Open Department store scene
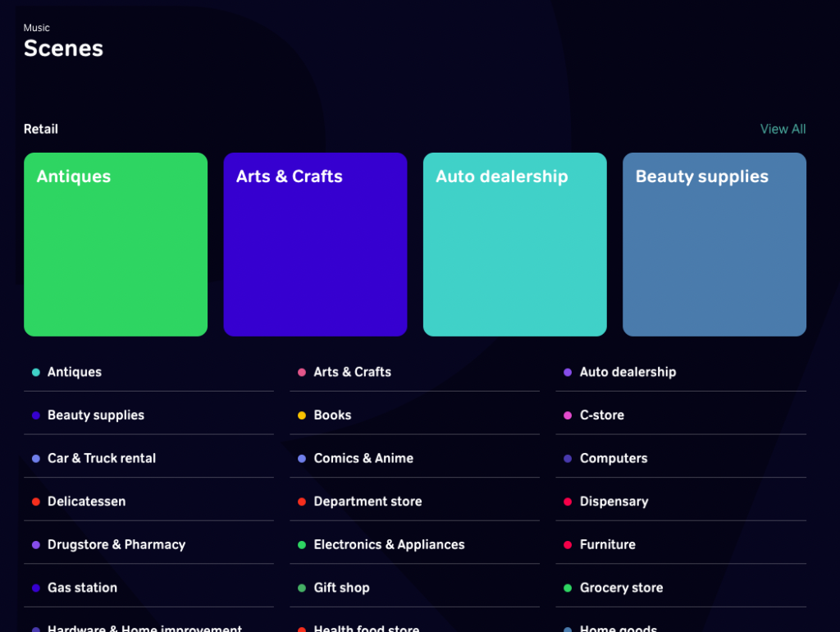The image size is (840, 632). (414, 501)
